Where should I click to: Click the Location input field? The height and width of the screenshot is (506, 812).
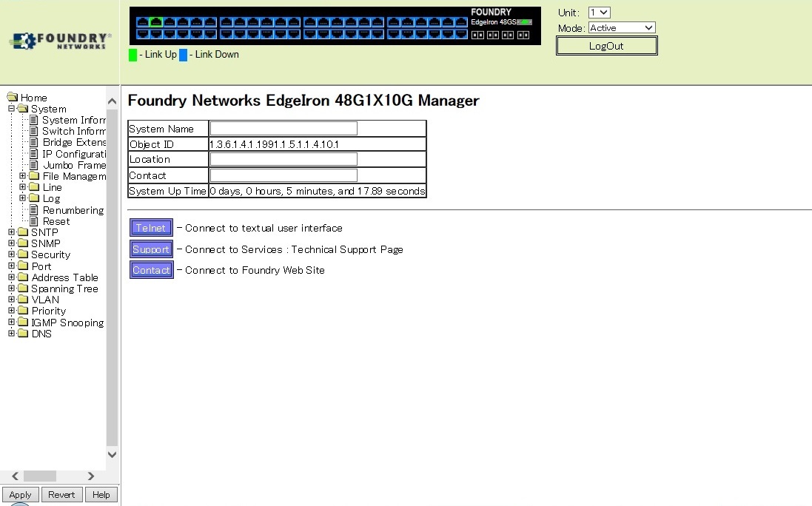pos(283,159)
